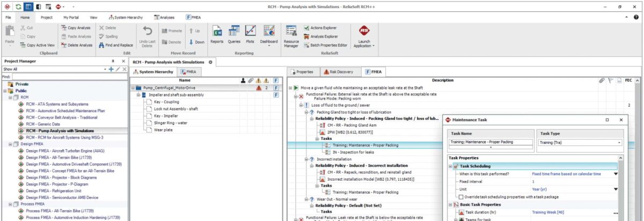
Task: Open the Plots tool
Action: (250, 34)
